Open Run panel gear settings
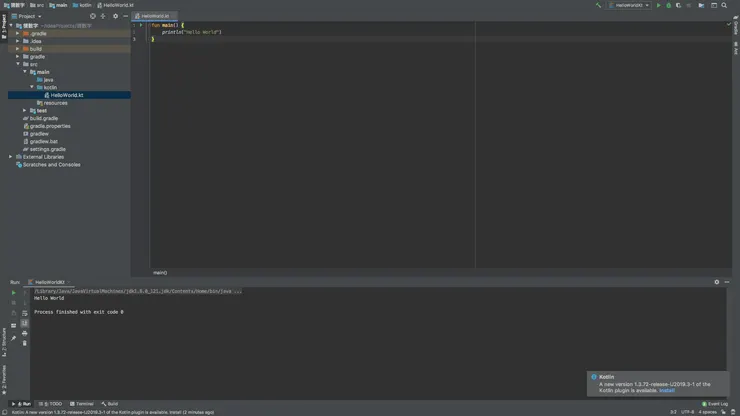 coord(716,282)
